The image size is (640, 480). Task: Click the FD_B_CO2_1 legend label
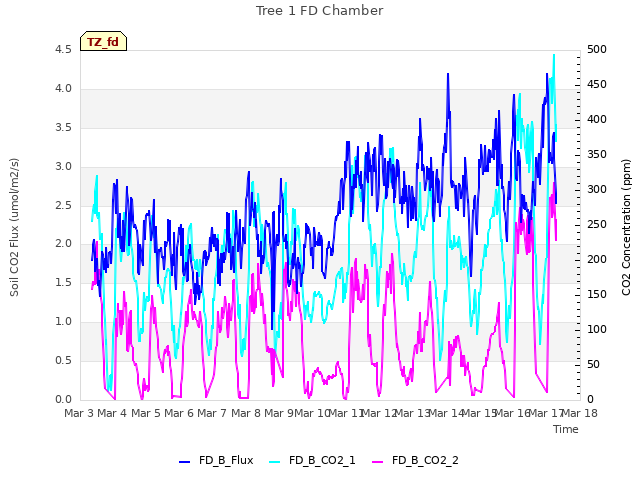pos(322,460)
